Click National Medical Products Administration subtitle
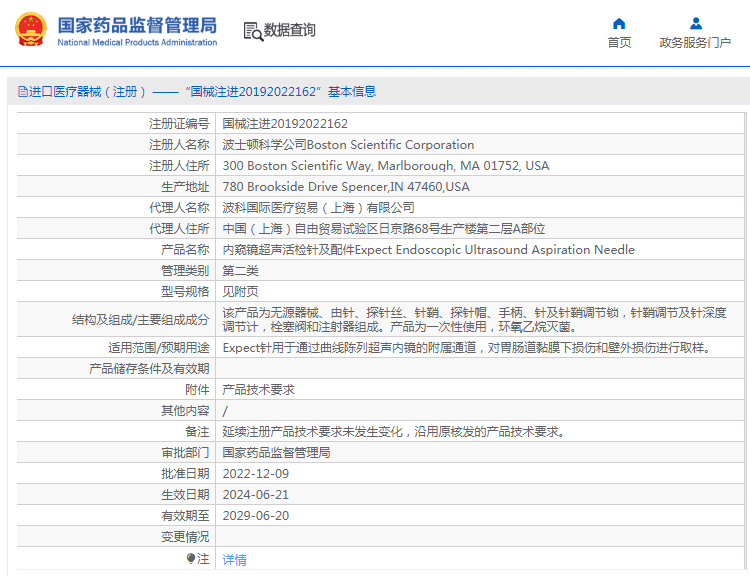Viewport: 750px width, 576px height. click(x=137, y=42)
